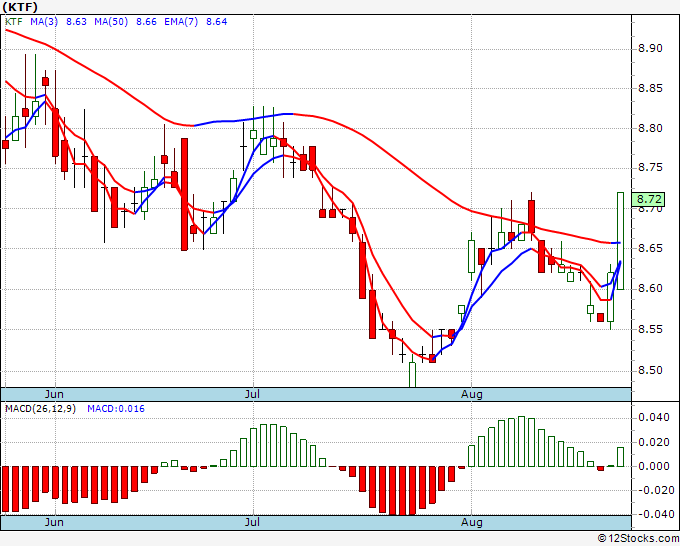Click Aug on the price chart timeline

point(472,394)
